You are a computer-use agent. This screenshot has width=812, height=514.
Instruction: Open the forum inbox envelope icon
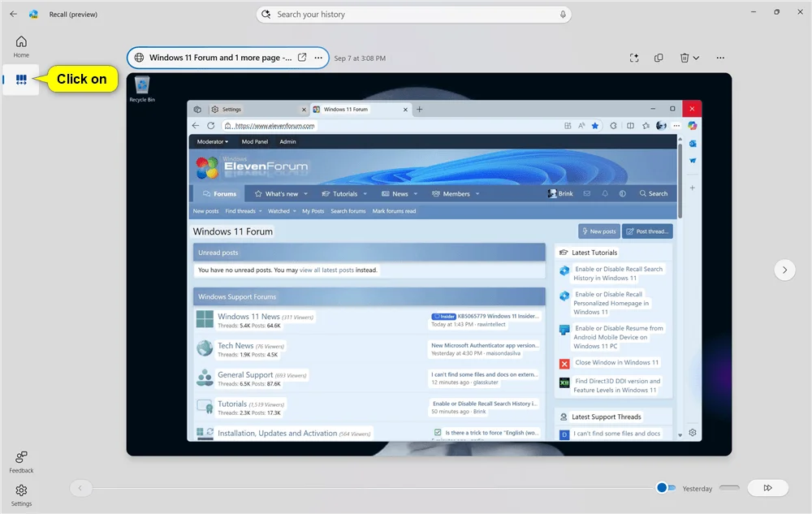point(587,193)
